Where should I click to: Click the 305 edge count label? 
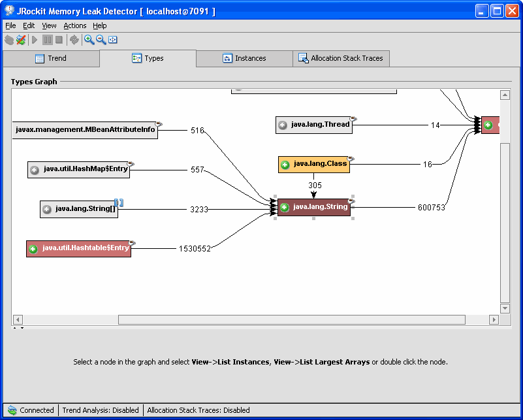315,186
